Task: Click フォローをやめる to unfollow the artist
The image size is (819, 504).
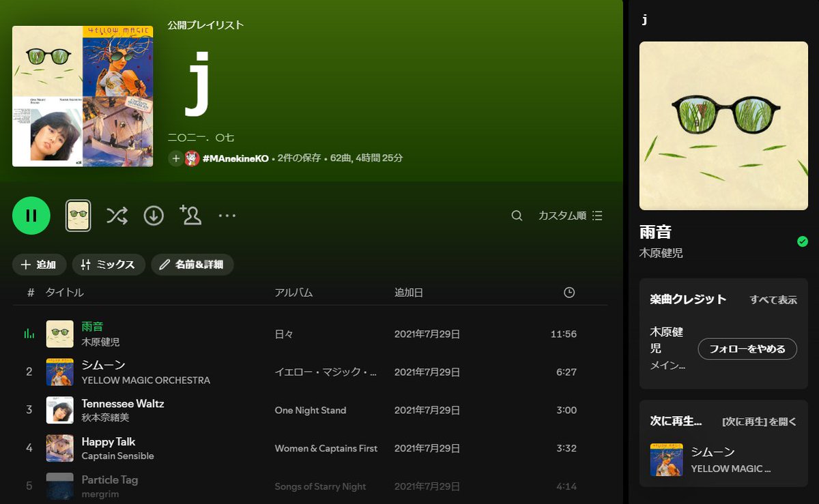Action: (747, 349)
